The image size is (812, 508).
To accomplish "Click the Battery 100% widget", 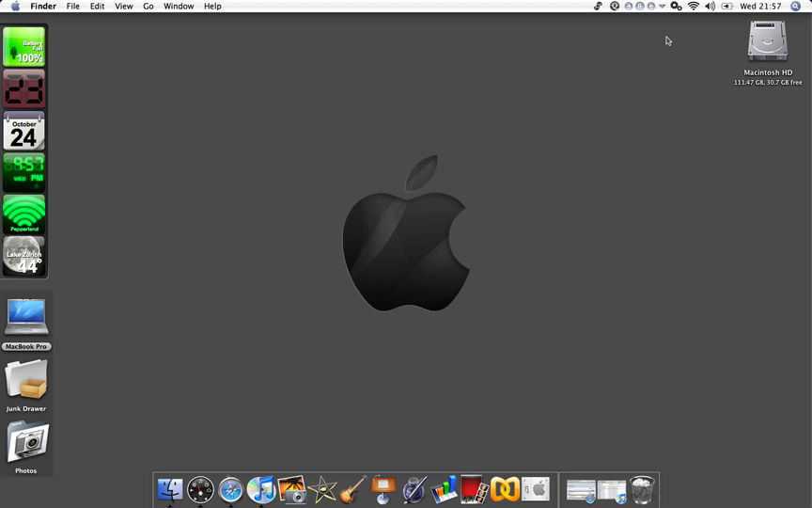I will (x=23, y=47).
